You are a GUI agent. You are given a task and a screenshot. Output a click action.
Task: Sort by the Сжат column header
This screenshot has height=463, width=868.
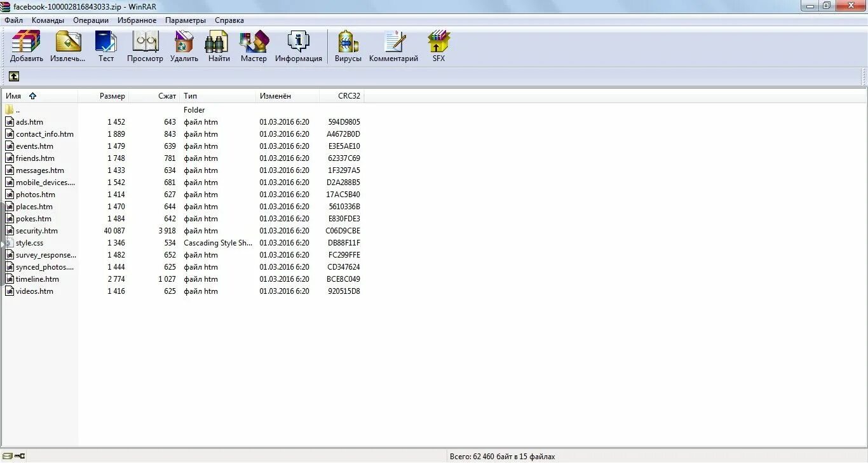(155, 96)
